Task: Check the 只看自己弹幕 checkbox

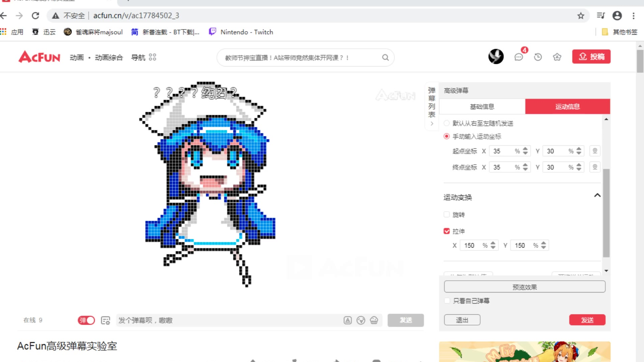Action: click(x=447, y=301)
